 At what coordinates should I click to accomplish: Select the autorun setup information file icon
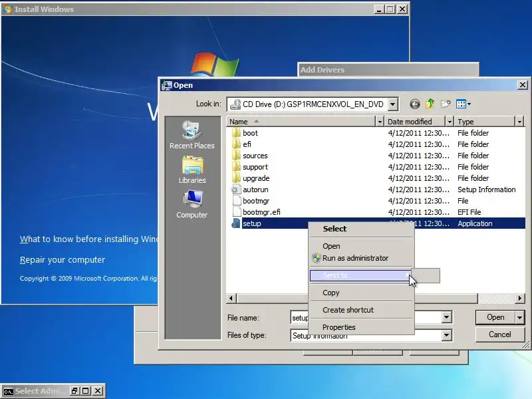point(236,190)
